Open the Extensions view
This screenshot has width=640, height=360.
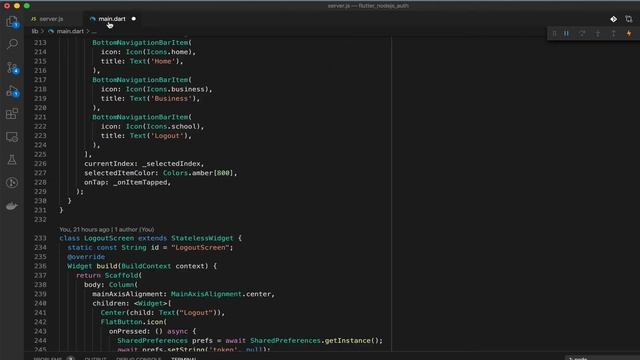tap(12, 113)
